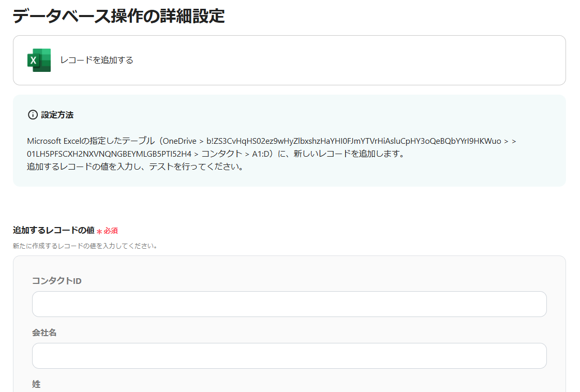Click the 新たに作成するレコードの値を入力してください hint

pos(85,246)
